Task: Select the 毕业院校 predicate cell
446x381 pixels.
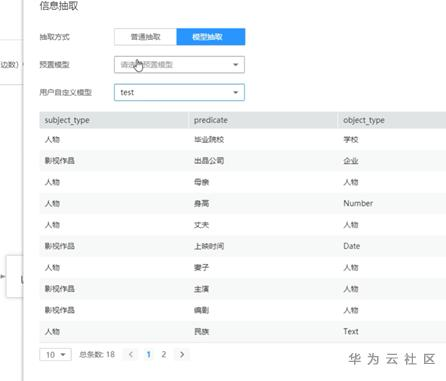Action: (x=209, y=139)
